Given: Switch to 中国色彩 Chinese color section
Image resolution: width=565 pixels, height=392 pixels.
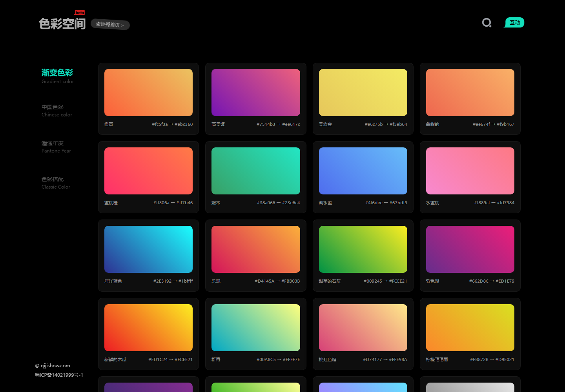Looking at the screenshot, I should coord(57,111).
